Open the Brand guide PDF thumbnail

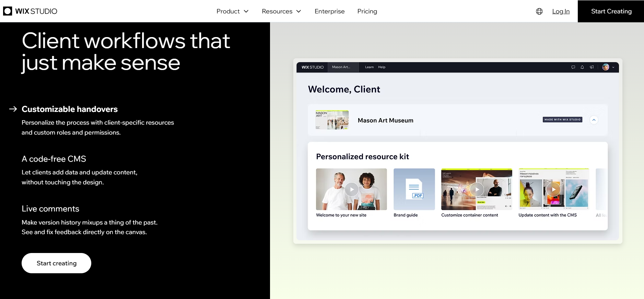414,189
